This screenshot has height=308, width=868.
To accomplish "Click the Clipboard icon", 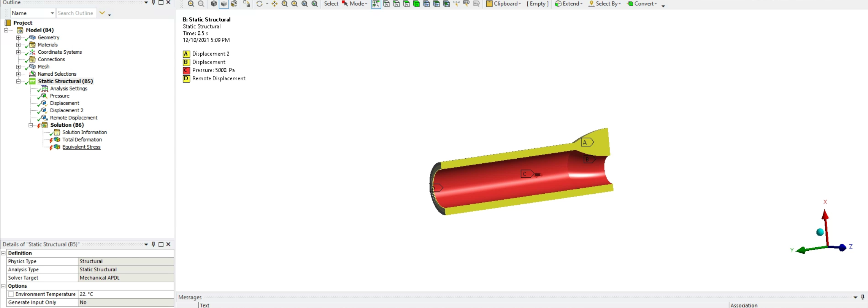I will pyautogui.click(x=489, y=4).
